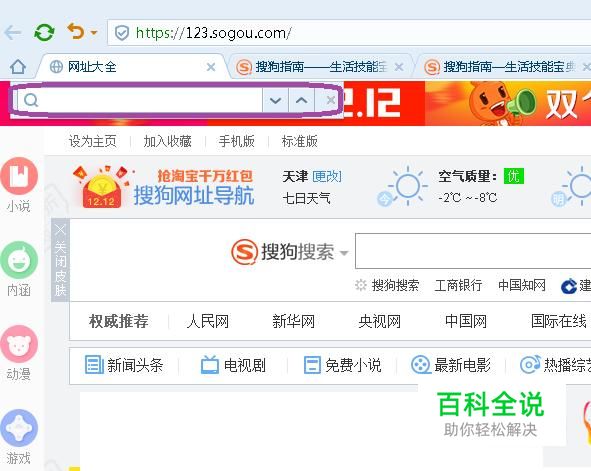Close the find-in-page bar
591x471 pixels.
click(331, 100)
